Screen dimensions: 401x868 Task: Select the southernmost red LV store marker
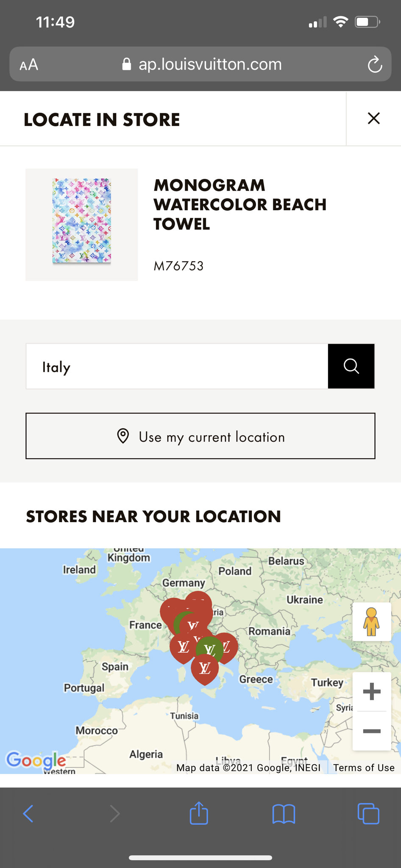(205, 670)
